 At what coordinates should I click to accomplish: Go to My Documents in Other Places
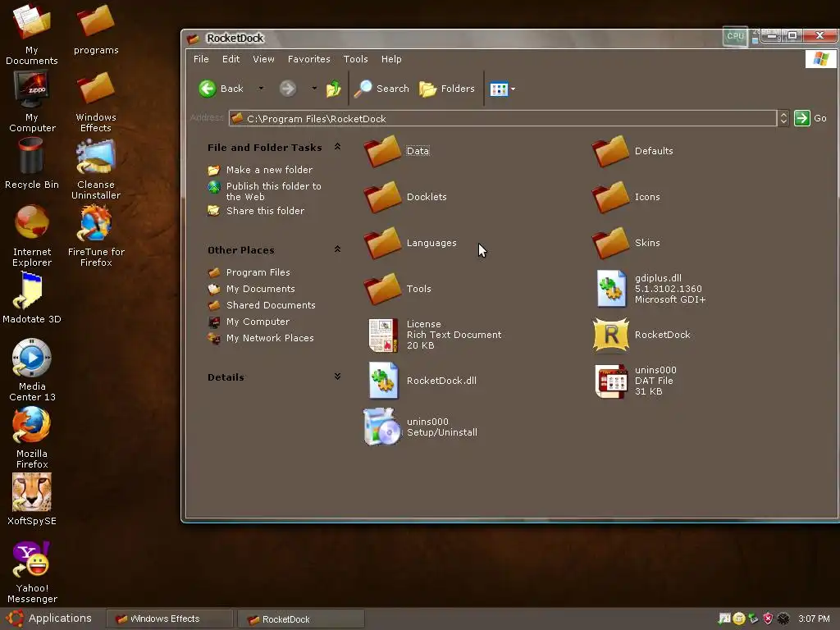(260, 289)
